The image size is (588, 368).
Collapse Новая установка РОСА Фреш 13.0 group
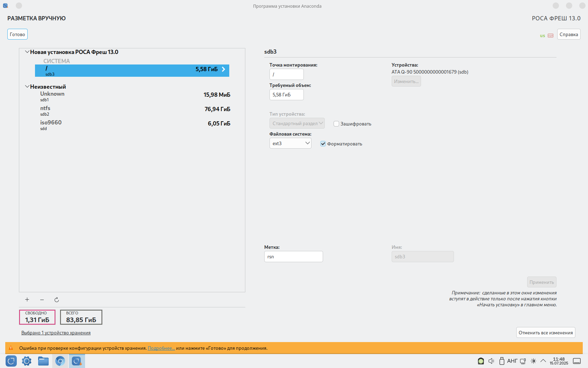tap(27, 52)
